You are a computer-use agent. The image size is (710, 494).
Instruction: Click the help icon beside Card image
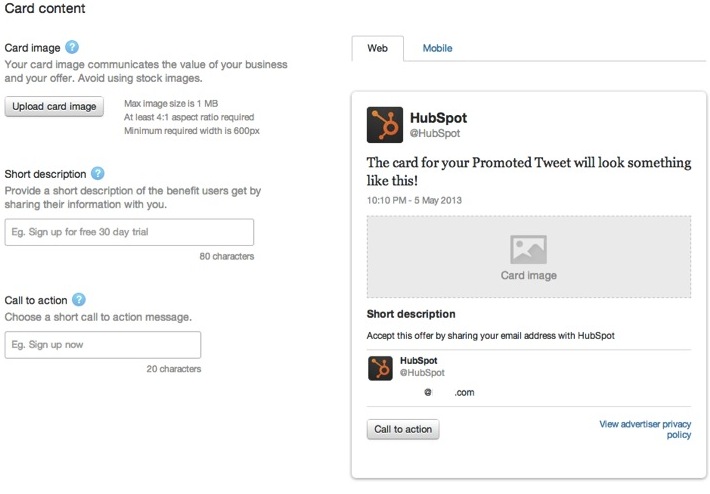(x=72, y=47)
